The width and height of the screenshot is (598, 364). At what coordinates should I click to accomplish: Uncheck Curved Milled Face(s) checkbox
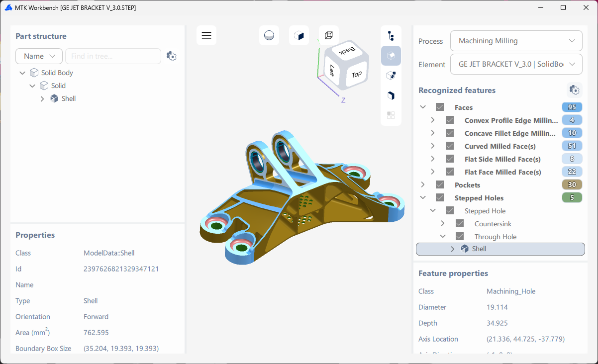pos(450,146)
